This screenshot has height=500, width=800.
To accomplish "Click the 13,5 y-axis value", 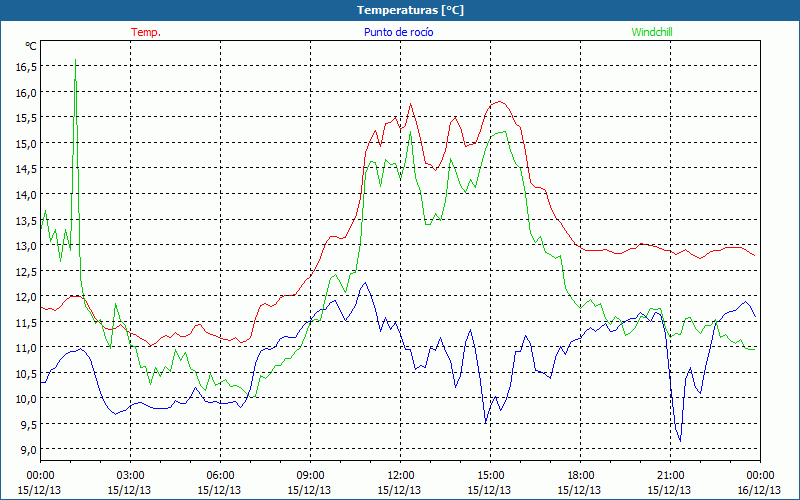I will [x=26, y=220].
